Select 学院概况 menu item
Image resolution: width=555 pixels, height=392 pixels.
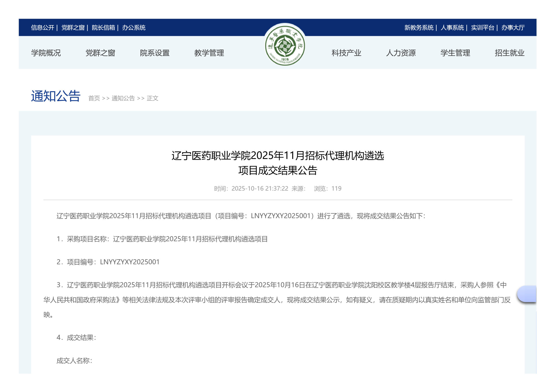coord(46,53)
